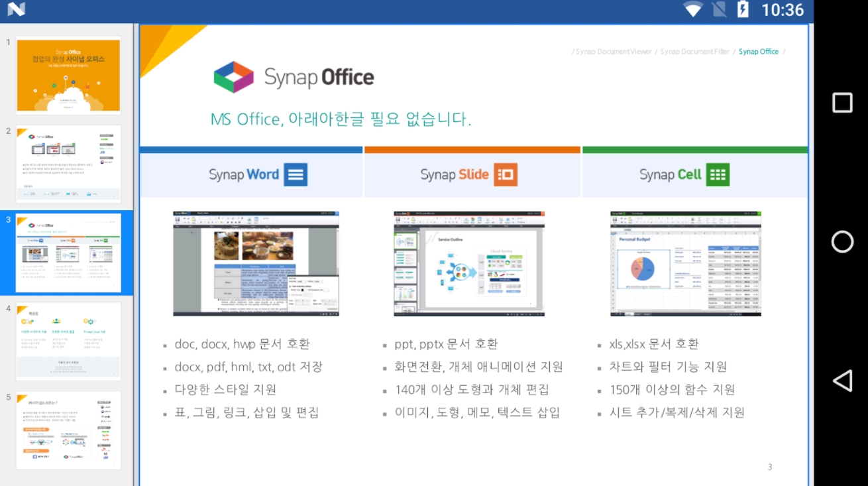Open slide 4 thumbnail in panel
Screen dimensions: 868x486
pyautogui.click(x=68, y=341)
